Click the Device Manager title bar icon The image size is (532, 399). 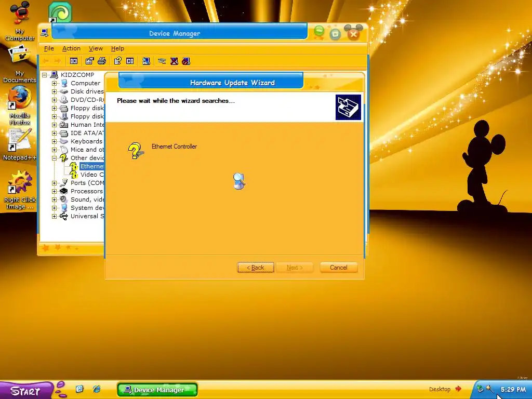[x=44, y=33]
